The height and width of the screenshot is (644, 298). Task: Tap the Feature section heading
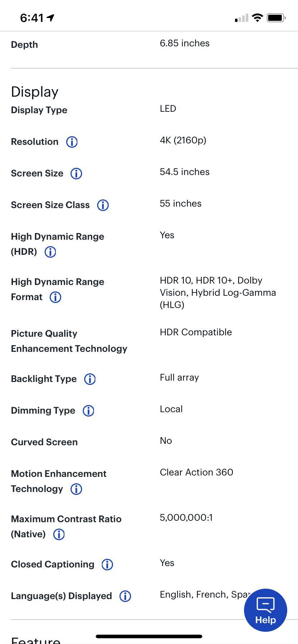click(x=36, y=640)
